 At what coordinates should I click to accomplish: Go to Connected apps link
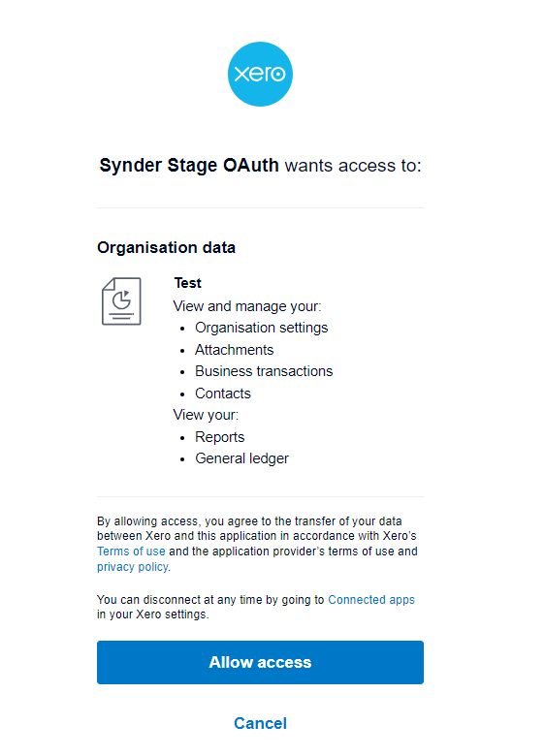[371, 599]
